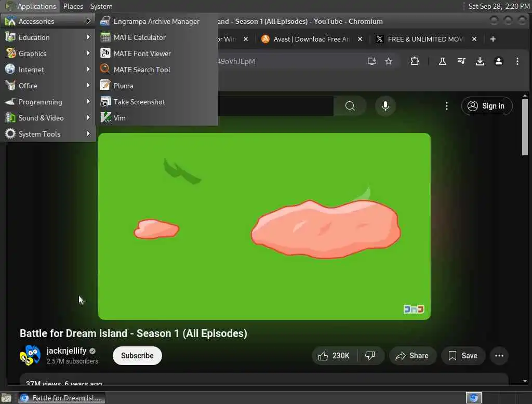Viewport: 532px width, 404px height.
Task: Start MATE Search Tool
Action: 156,70
